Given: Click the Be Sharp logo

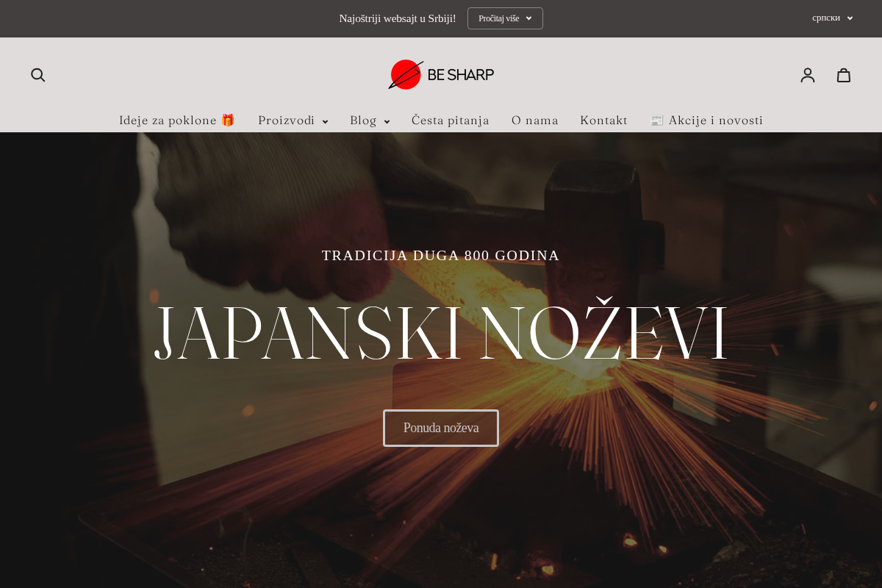Looking at the screenshot, I should click(x=440, y=74).
